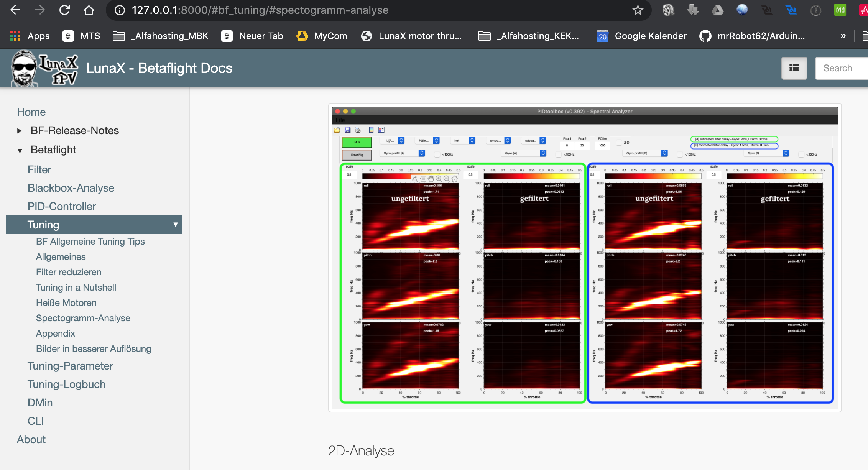
Task: Click the LunaX FPV logo
Action: (x=44, y=68)
